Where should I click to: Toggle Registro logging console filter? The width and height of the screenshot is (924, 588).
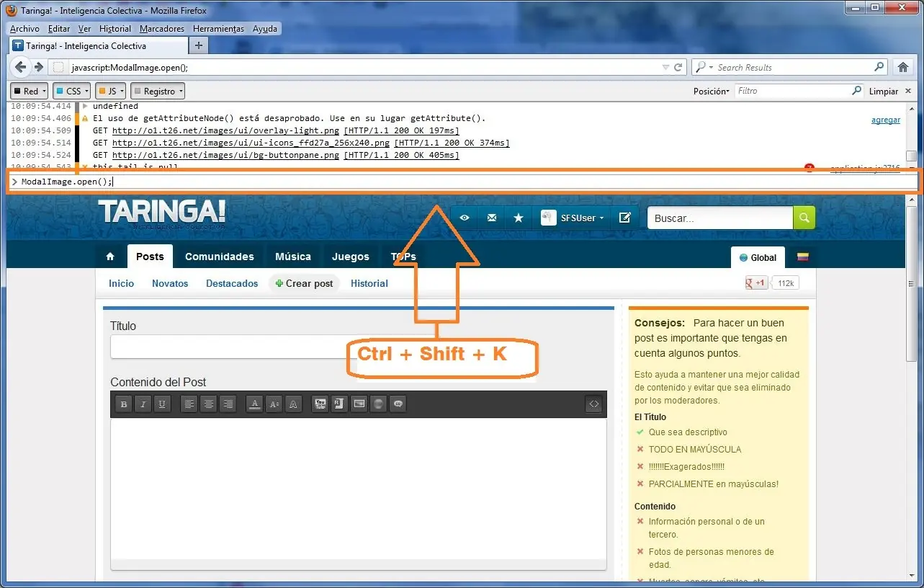tap(158, 91)
